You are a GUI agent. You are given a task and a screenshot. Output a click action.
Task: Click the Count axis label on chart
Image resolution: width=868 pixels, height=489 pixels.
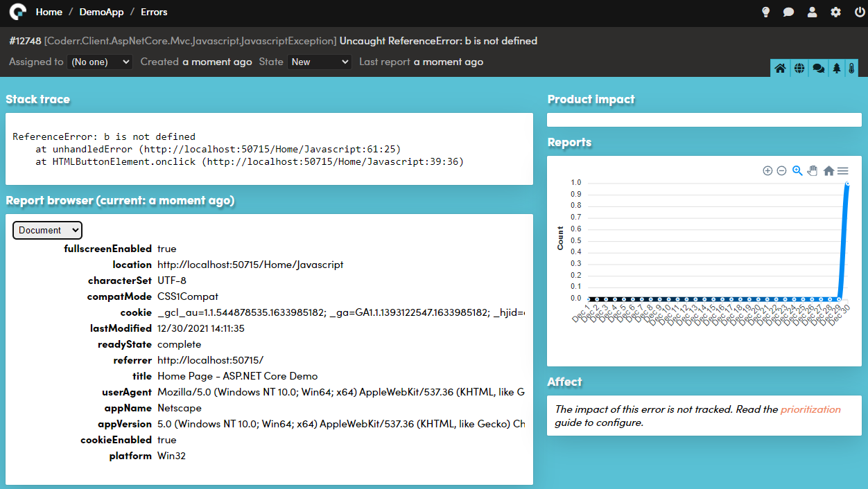[x=560, y=238]
